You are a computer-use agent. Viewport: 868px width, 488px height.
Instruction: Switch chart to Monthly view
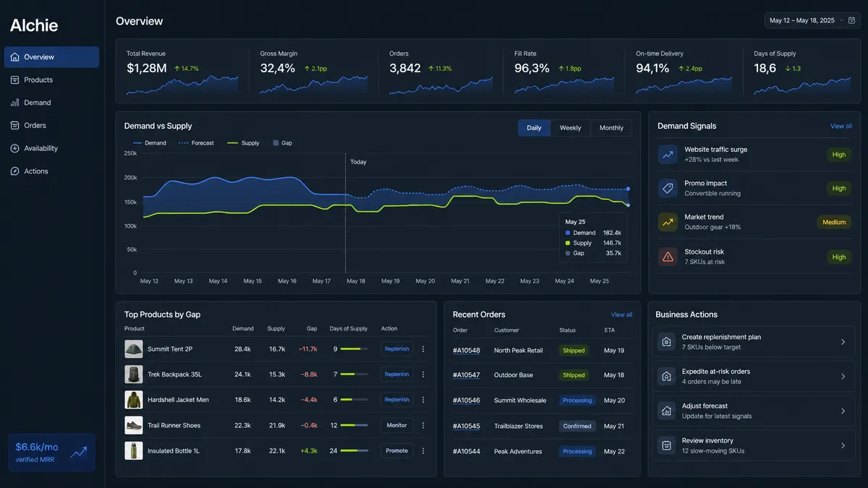611,128
